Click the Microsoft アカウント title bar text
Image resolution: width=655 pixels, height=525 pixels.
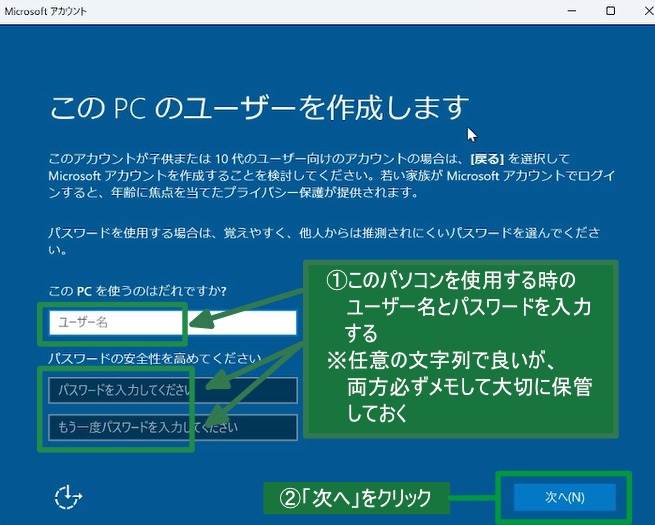(x=46, y=11)
